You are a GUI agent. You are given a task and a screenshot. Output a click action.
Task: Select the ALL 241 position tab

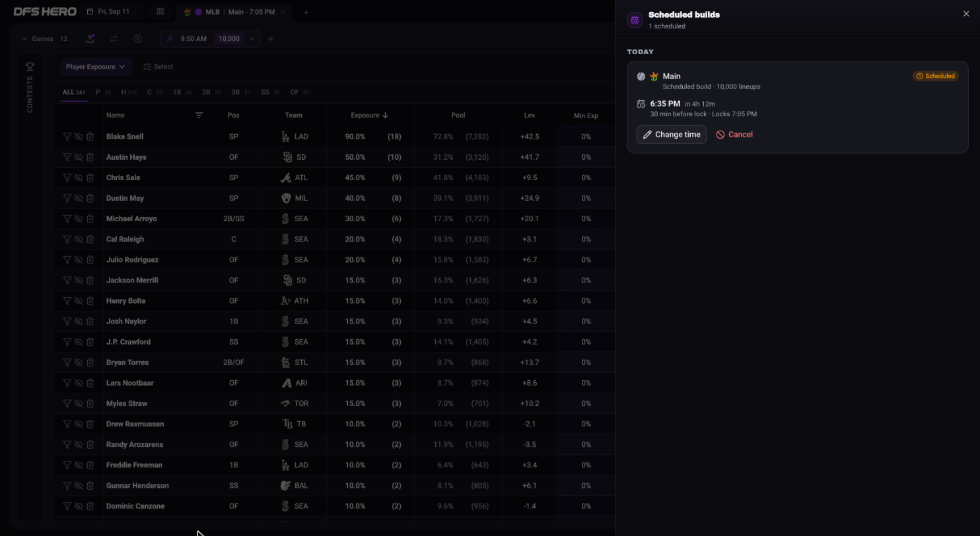[74, 92]
